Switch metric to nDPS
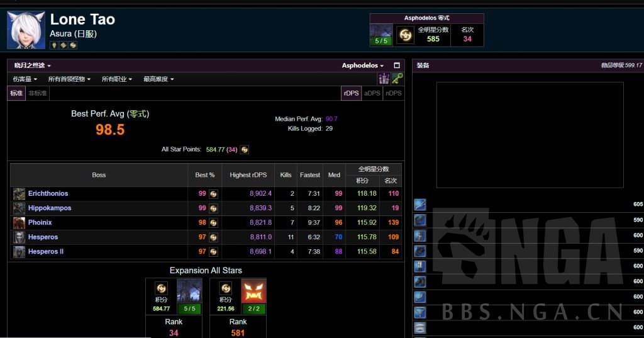 click(x=393, y=93)
